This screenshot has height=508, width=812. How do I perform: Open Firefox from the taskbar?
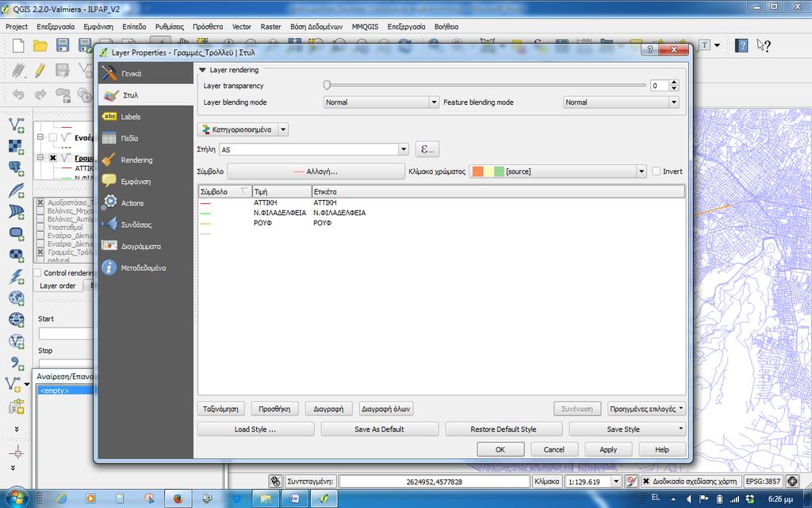pyautogui.click(x=178, y=498)
